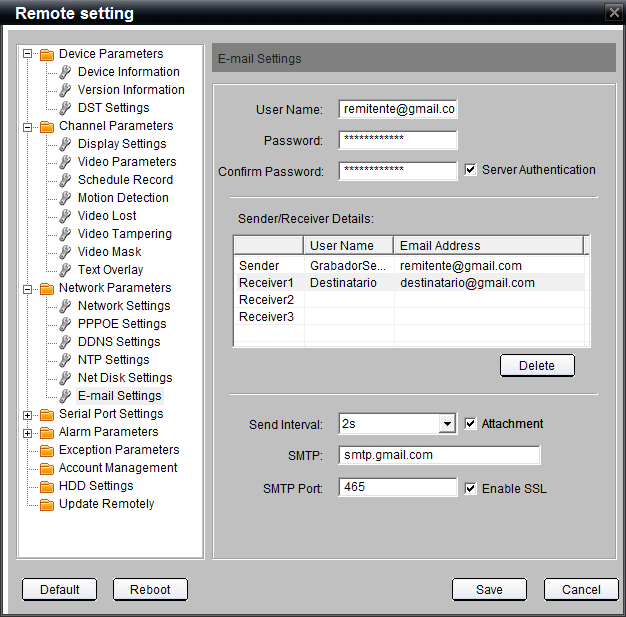Click the Save button
Viewport: 626px width, 617px height.
(x=489, y=589)
